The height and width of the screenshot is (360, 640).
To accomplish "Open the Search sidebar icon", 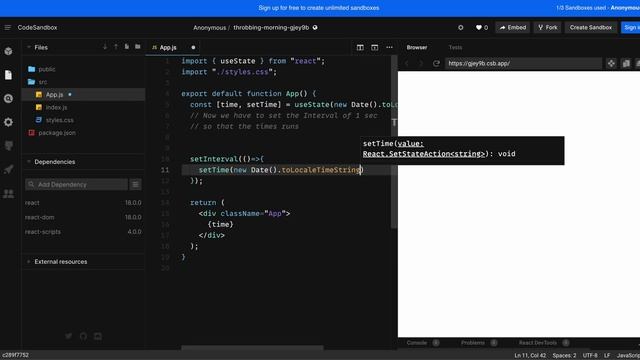I will (8, 98).
